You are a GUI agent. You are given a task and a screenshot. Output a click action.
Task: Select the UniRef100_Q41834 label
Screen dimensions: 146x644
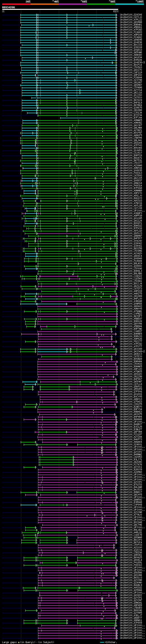click(x=131, y=58)
